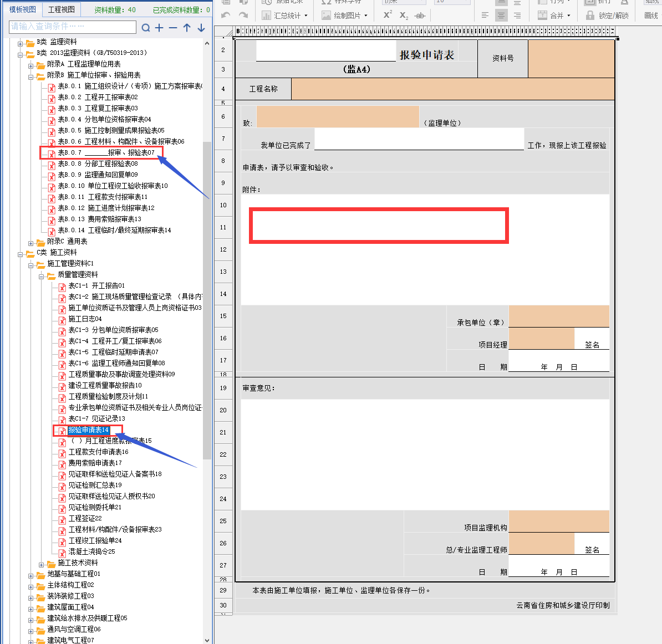662x644 pixels.
Task: Click folder icon of C类 施工资料
Action: pos(30,253)
